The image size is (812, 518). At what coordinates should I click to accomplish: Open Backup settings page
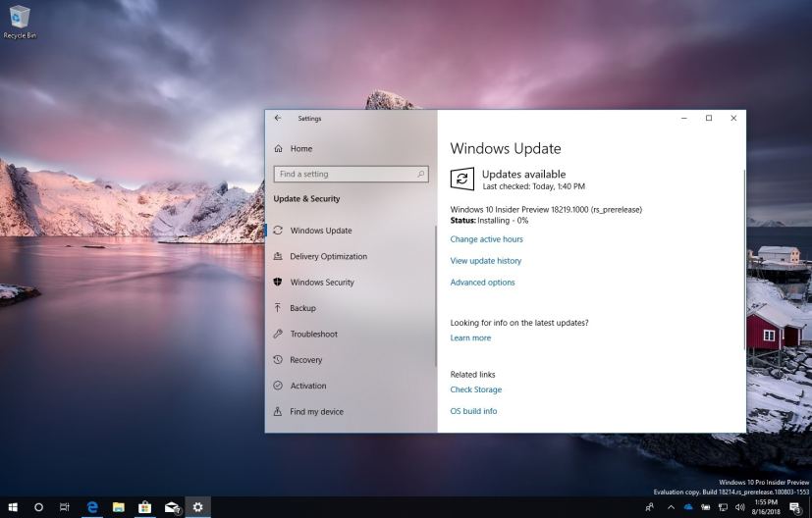pyautogui.click(x=303, y=308)
